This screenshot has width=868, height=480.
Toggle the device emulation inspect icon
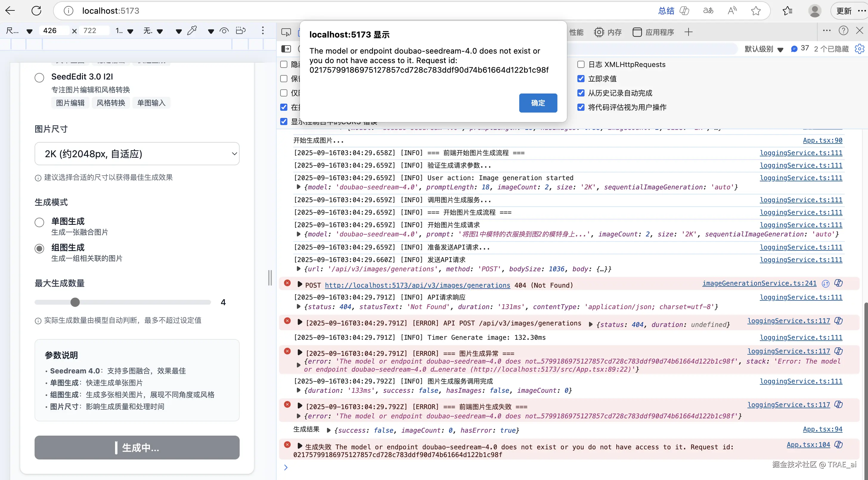coord(286,32)
